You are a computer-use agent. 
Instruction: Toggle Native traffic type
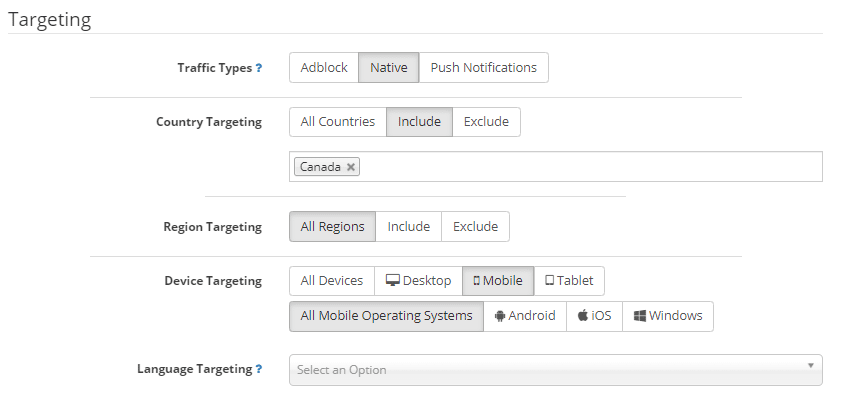coord(389,68)
